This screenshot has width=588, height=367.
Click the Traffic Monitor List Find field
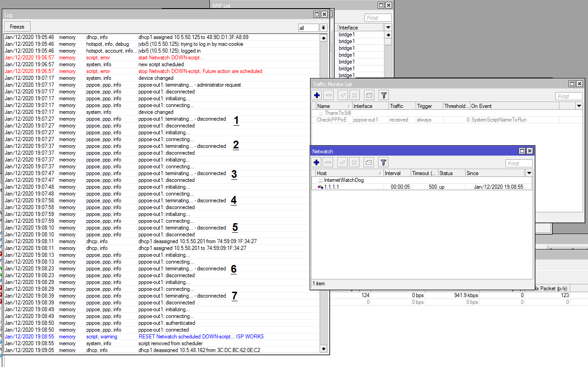click(569, 96)
